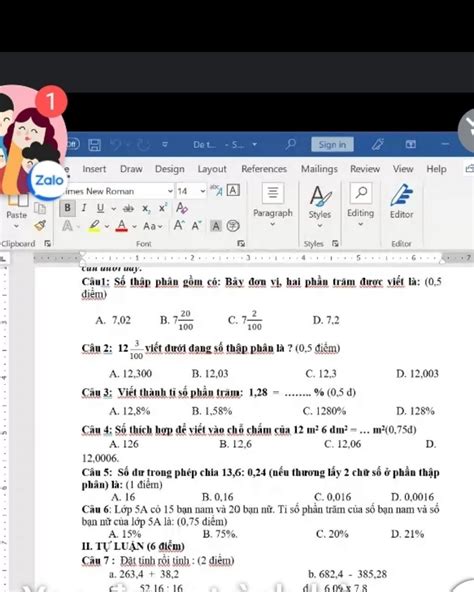474x592 pixels.
Task: Open the pen Coming Soon icon
Action: click(378, 144)
